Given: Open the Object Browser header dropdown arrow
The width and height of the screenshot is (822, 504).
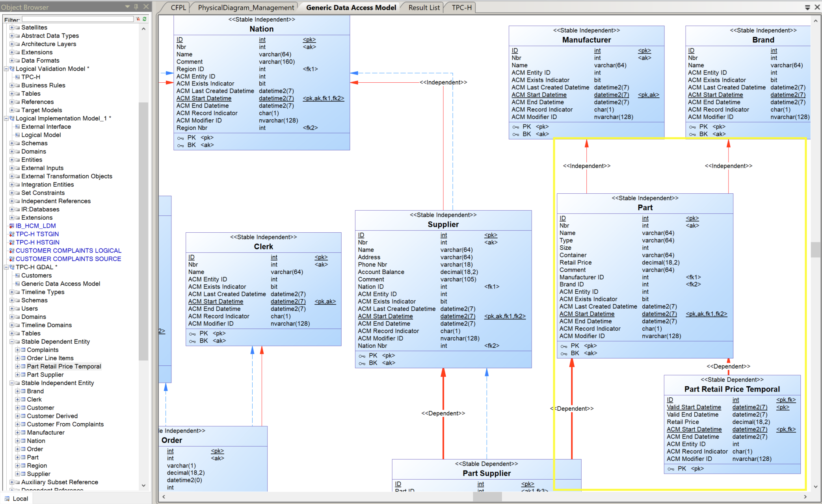Looking at the screenshot, I should point(127,7).
